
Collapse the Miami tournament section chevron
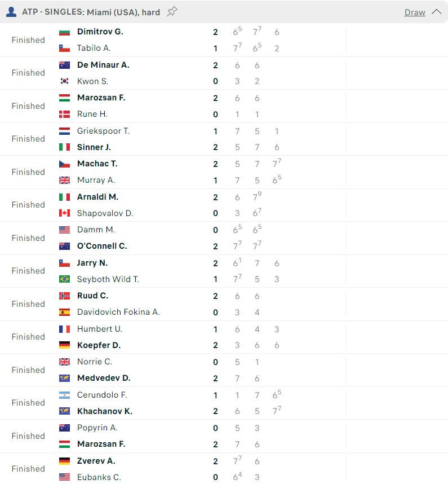[436, 12]
